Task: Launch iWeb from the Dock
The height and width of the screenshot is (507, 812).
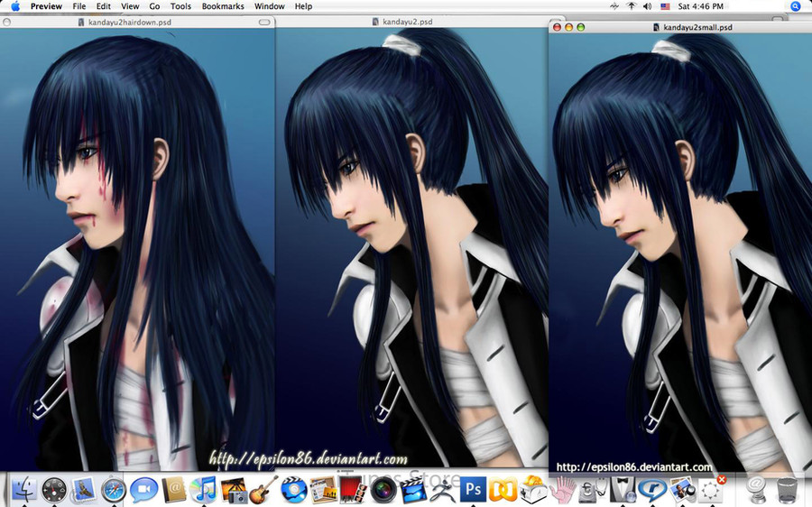Action: (324, 489)
